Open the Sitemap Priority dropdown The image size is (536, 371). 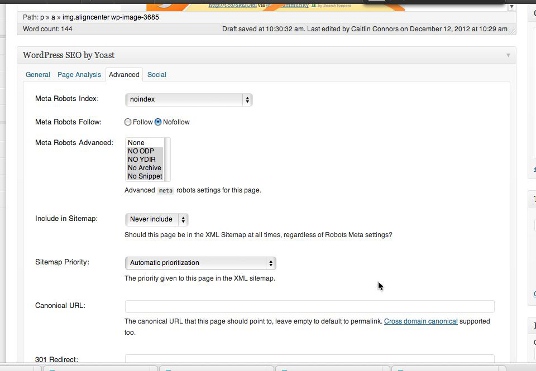click(x=200, y=263)
